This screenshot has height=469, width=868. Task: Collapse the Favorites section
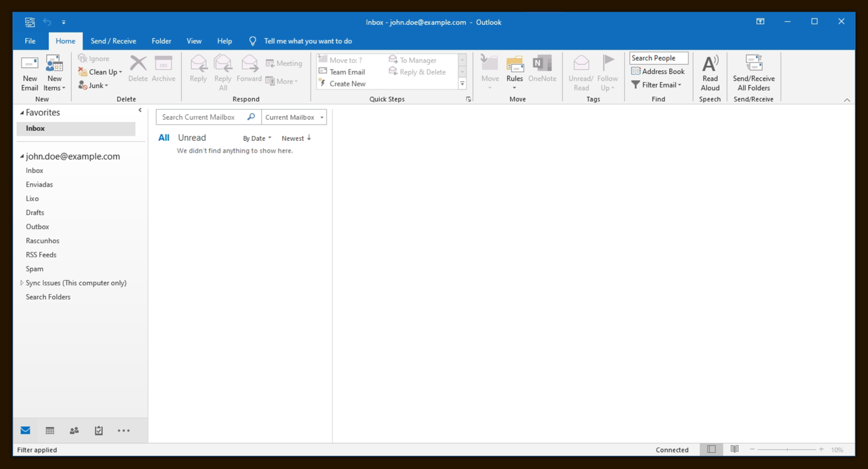22,113
